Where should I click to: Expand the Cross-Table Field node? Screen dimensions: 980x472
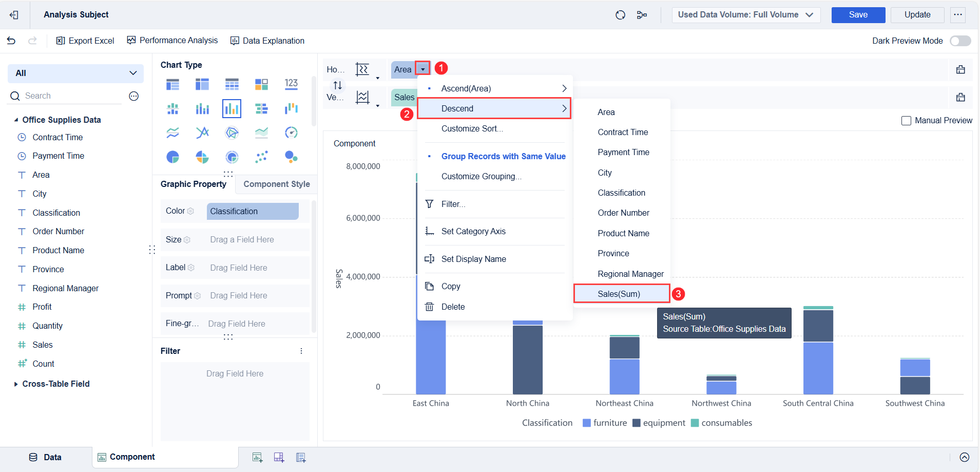pyautogui.click(x=16, y=384)
